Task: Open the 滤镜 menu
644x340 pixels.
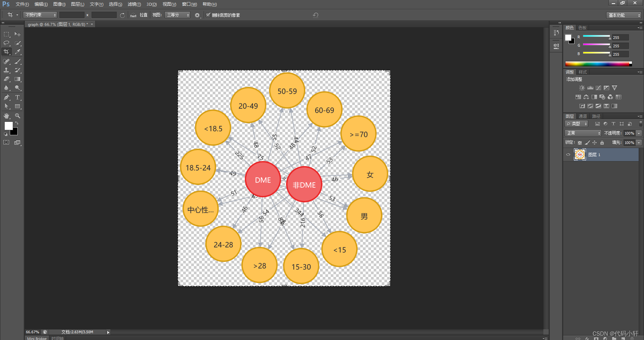Action: [x=134, y=4]
